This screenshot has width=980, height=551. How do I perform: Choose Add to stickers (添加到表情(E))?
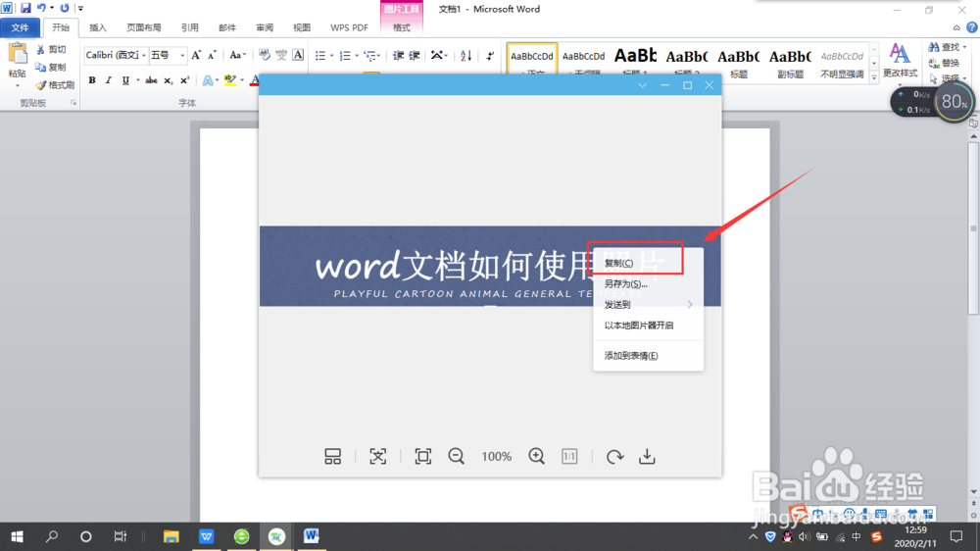point(648,356)
